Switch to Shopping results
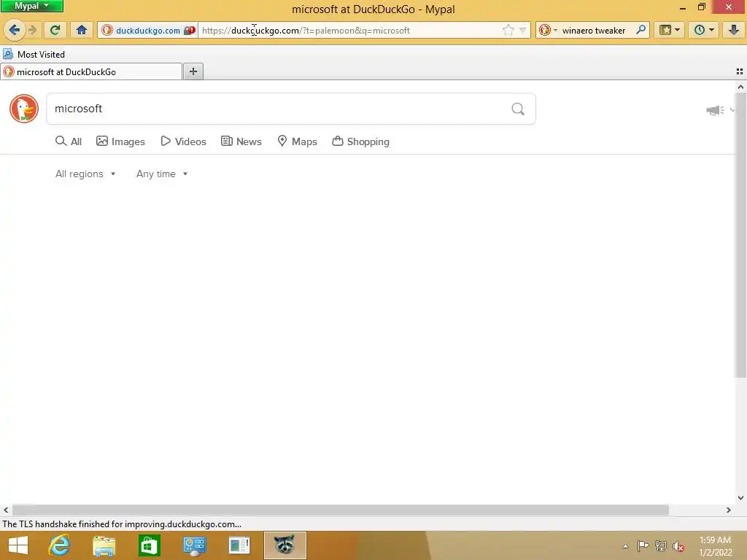 pos(360,141)
